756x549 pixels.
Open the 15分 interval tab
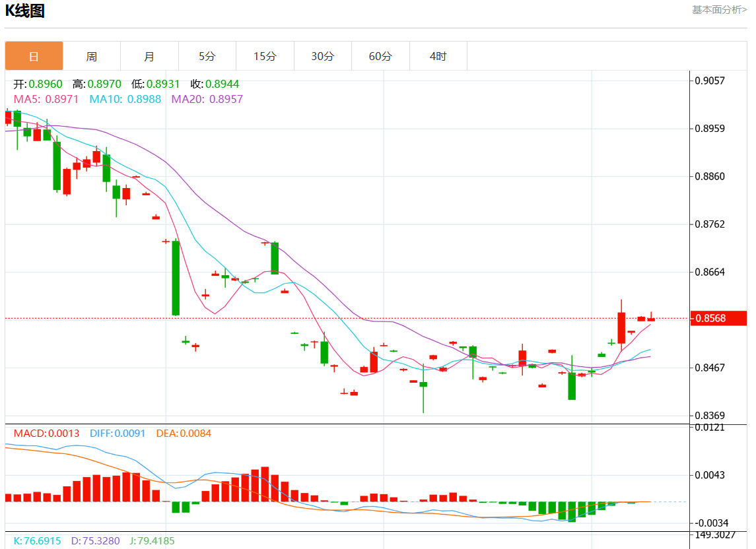click(265, 56)
